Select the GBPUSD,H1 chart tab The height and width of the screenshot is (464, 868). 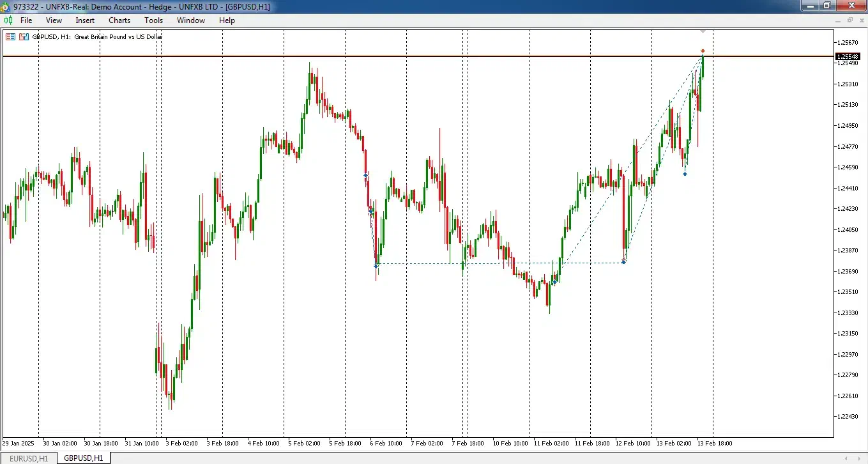coord(83,458)
